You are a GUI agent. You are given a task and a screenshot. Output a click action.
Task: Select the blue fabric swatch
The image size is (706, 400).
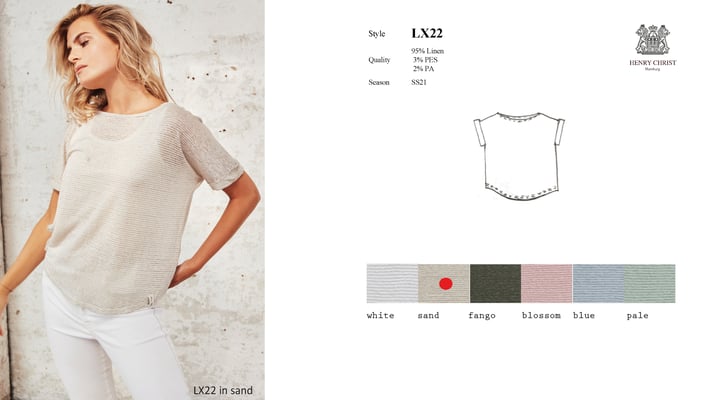[598, 283]
